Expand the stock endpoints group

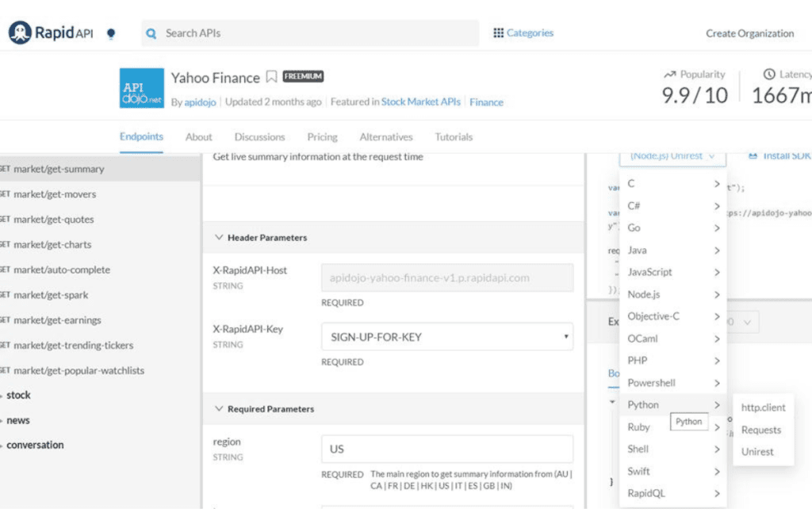[x=3, y=395]
